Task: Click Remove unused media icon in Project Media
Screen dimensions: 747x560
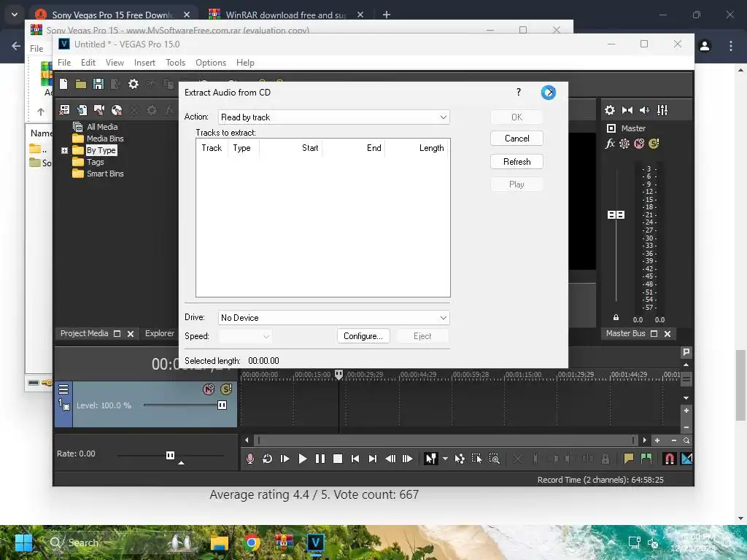Action: pyautogui.click(x=64, y=110)
